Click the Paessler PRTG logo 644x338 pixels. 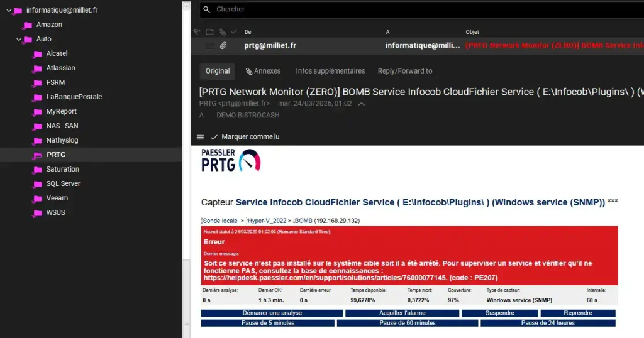231,160
